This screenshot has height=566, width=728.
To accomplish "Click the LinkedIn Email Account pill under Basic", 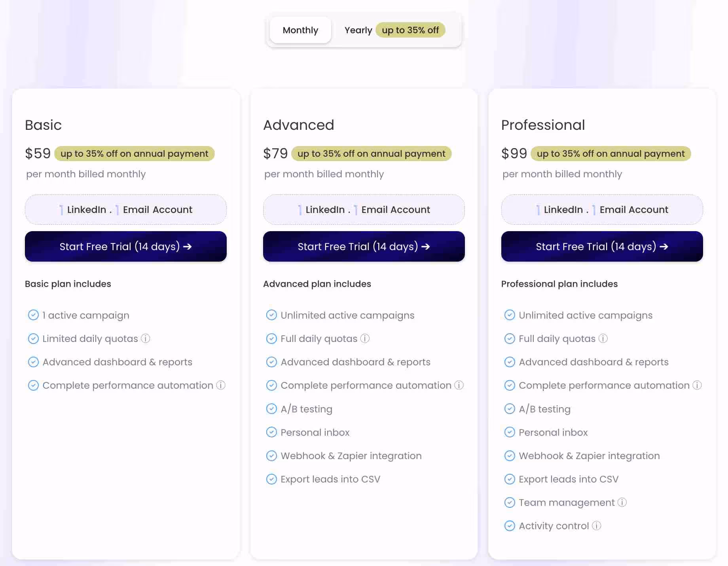I will tap(125, 209).
